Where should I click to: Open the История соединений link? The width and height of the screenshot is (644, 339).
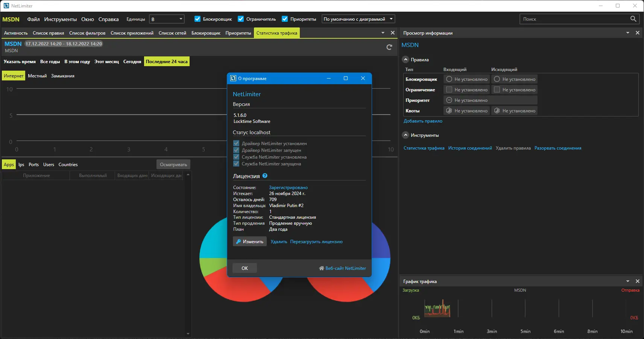470,148
